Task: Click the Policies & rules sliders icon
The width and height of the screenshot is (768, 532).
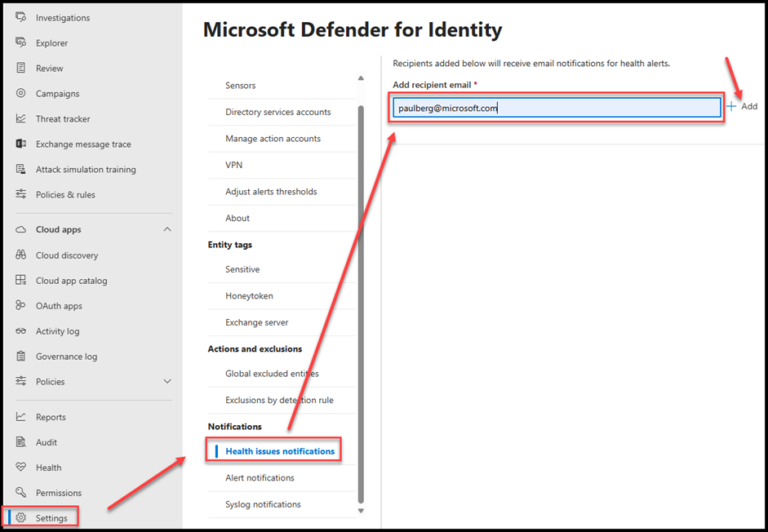Action: (20, 194)
